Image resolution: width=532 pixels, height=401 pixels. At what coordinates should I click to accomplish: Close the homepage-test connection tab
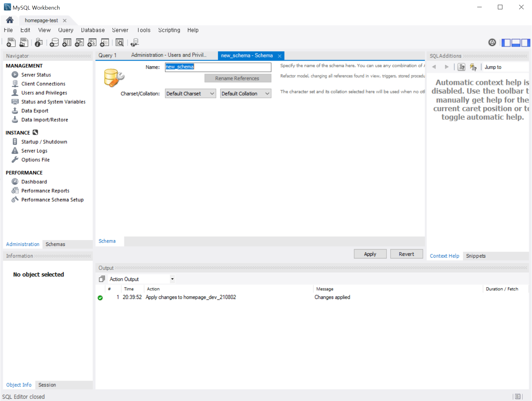tap(65, 20)
